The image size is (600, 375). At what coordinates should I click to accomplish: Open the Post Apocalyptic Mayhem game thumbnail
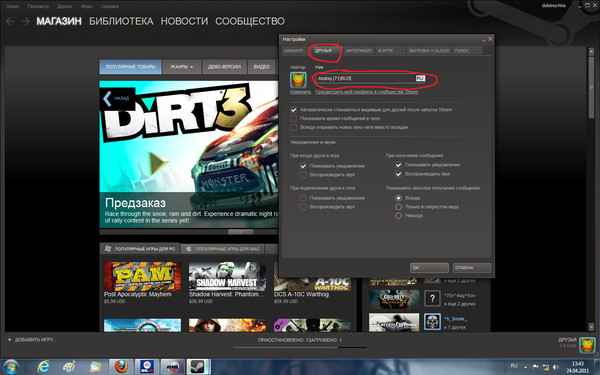tap(142, 277)
